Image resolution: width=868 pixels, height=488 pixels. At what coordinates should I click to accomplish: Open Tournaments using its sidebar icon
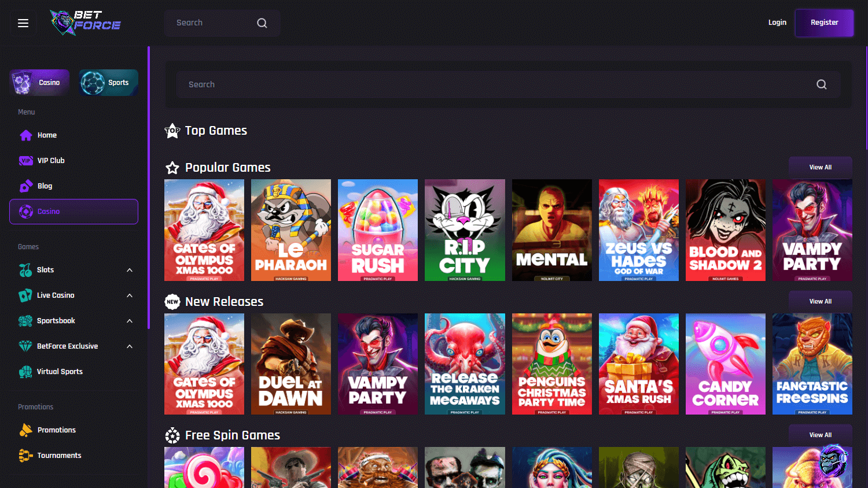(26, 455)
